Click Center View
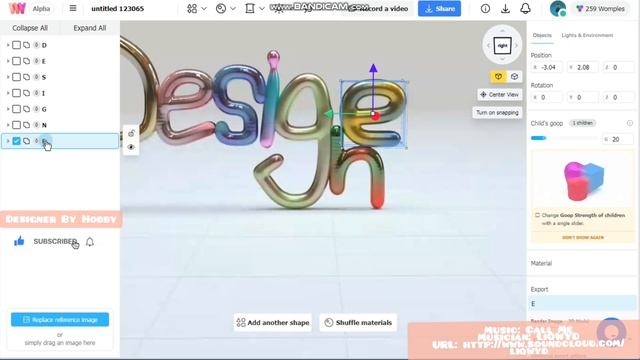 click(500, 94)
